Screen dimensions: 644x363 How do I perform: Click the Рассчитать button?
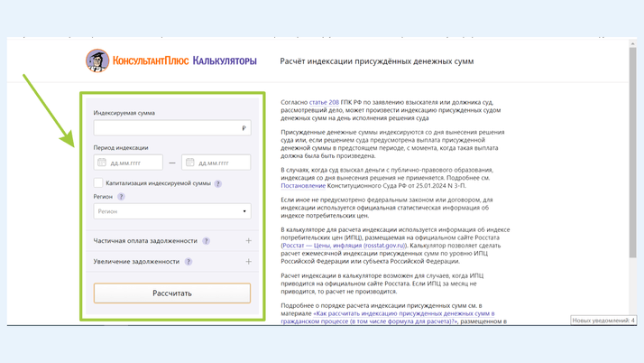click(172, 293)
